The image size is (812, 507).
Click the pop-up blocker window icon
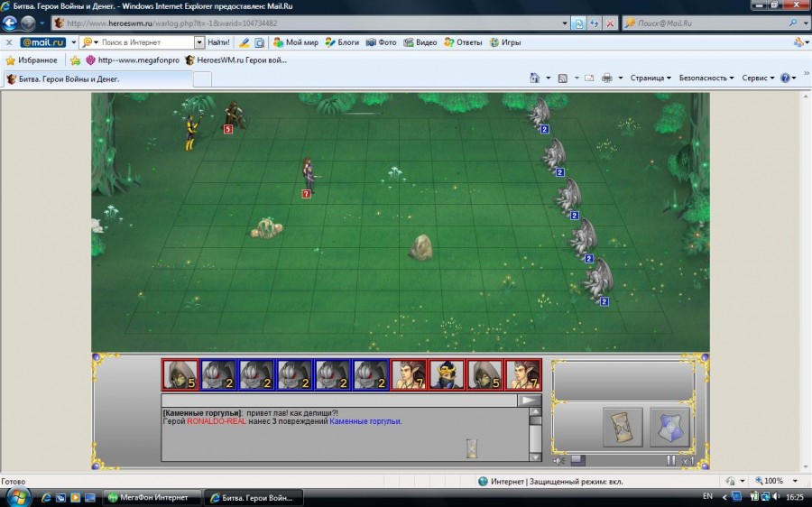[x=260, y=42]
